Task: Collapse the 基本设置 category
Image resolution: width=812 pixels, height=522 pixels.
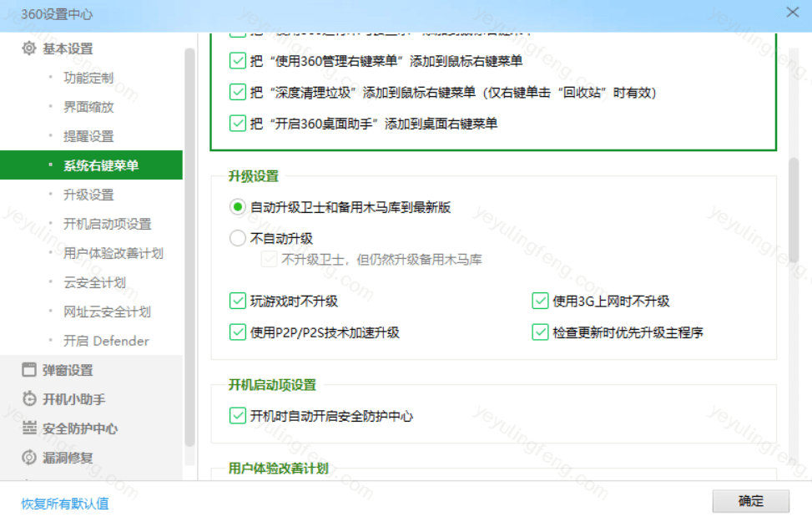Action: tap(68, 48)
